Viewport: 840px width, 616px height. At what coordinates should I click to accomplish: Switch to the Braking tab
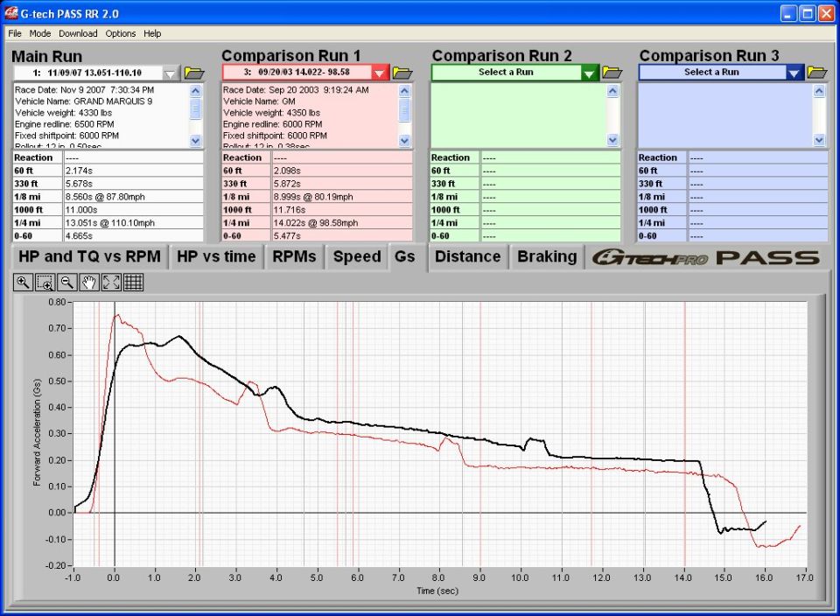pyautogui.click(x=547, y=256)
